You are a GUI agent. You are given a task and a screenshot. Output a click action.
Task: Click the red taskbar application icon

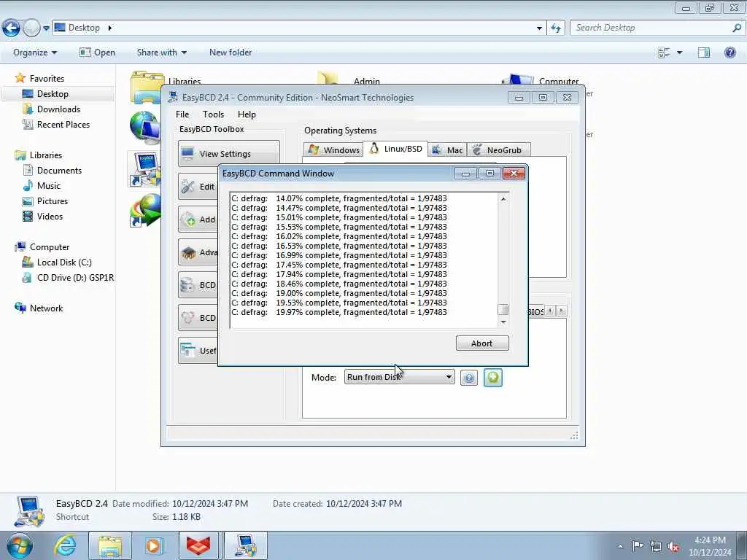pyautogui.click(x=198, y=545)
